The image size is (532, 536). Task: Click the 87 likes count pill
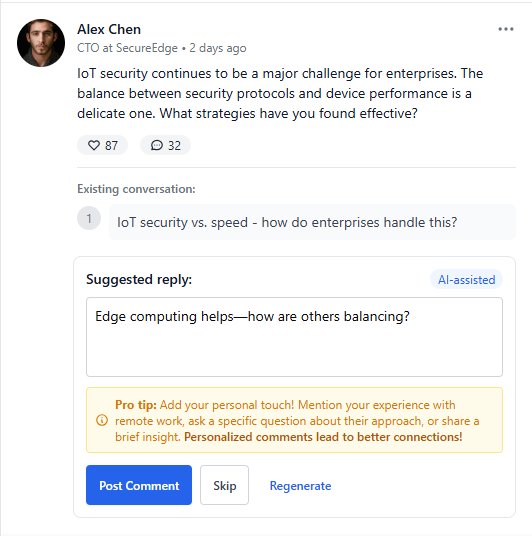pos(103,145)
